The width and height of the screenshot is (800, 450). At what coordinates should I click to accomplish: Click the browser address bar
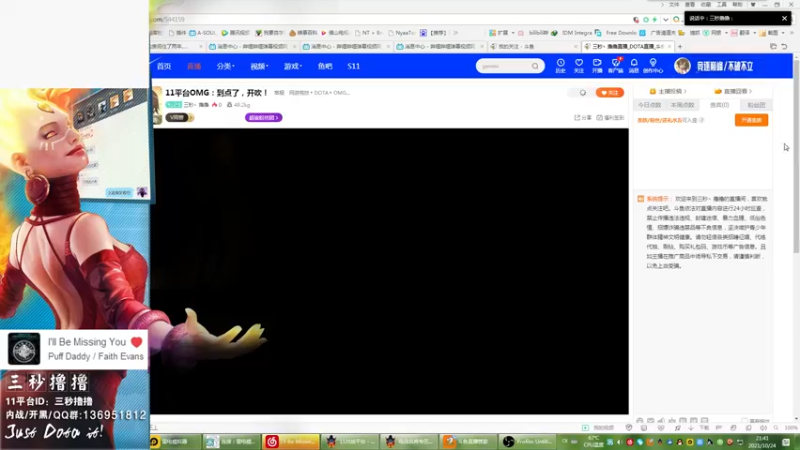coord(388,19)
